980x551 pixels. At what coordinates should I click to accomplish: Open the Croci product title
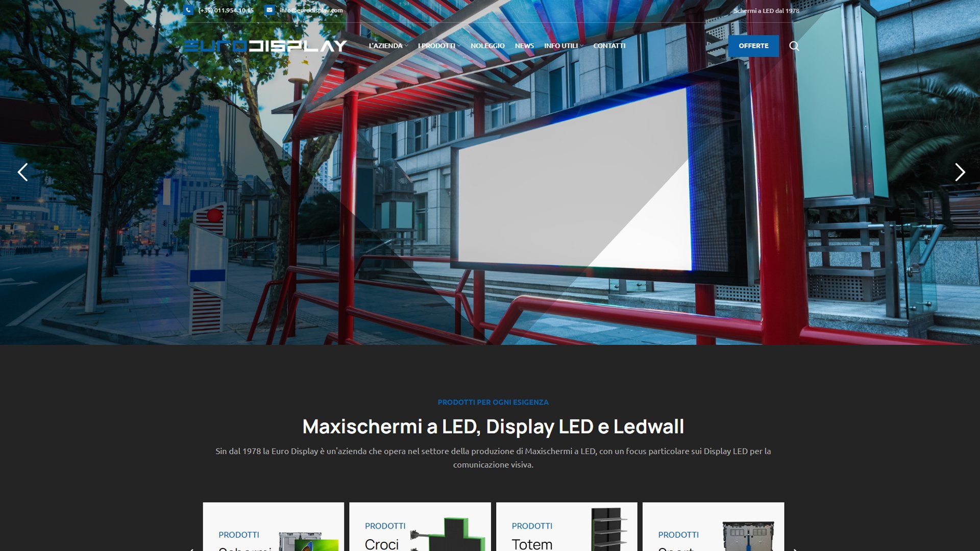point(382,544)
